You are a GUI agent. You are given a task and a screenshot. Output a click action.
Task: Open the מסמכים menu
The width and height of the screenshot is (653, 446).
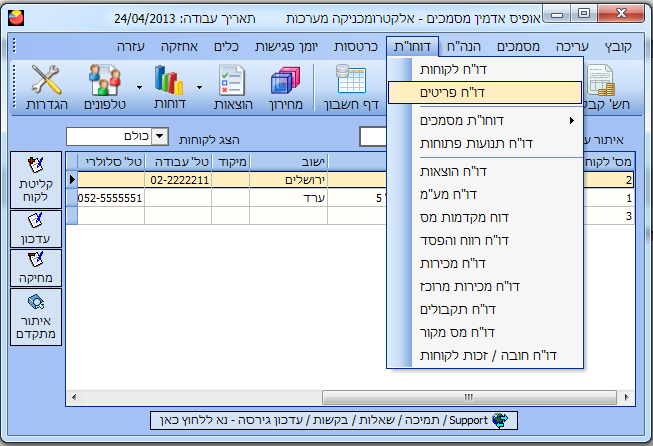518,46
